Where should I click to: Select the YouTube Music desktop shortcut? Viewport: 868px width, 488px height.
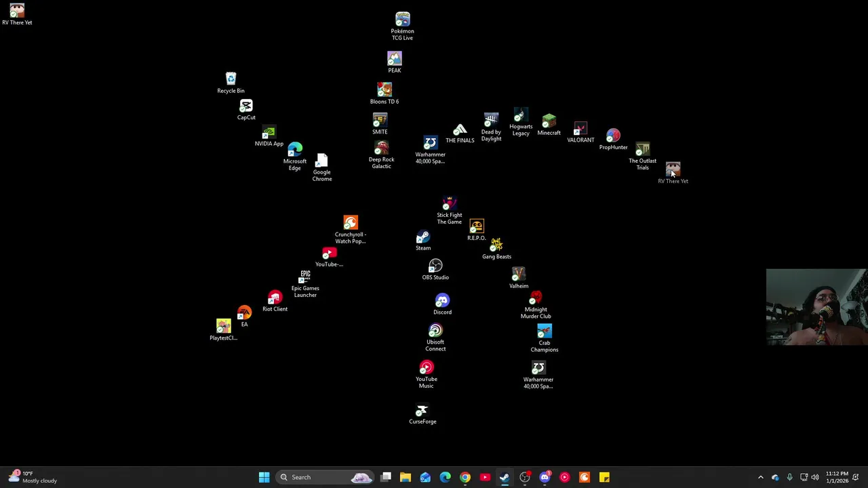(426, 375)
